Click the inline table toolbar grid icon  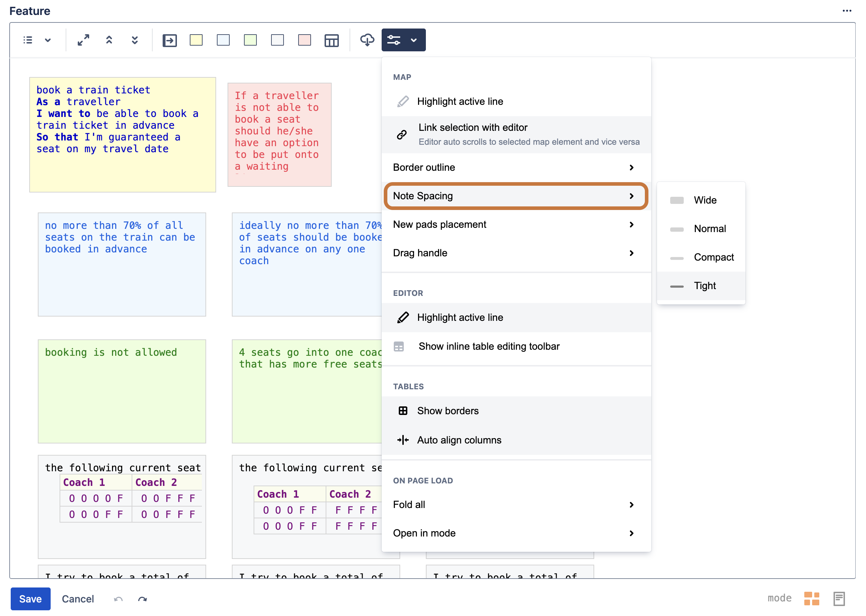click(399, 346)
